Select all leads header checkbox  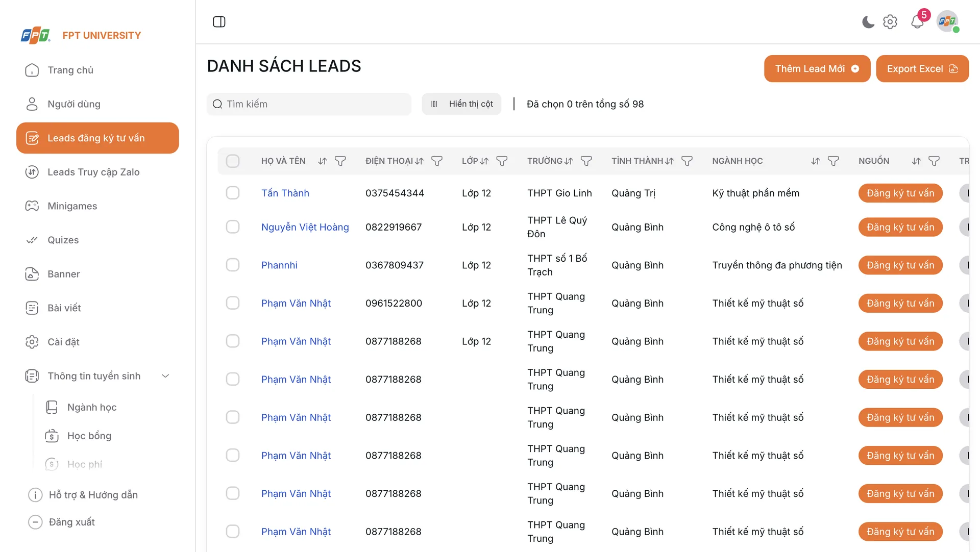233,161
